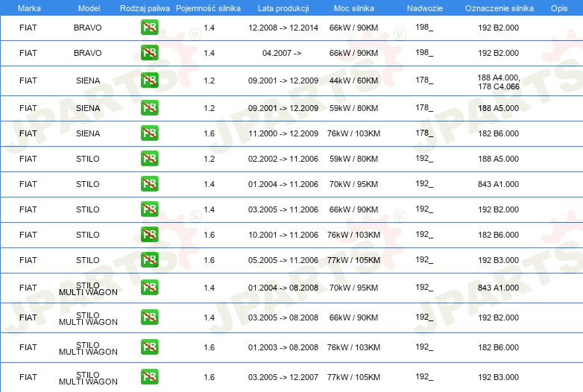Viewport: 583px width, 392px height.
Task: Click the Moc silnika column header
Action: (354, 8)
